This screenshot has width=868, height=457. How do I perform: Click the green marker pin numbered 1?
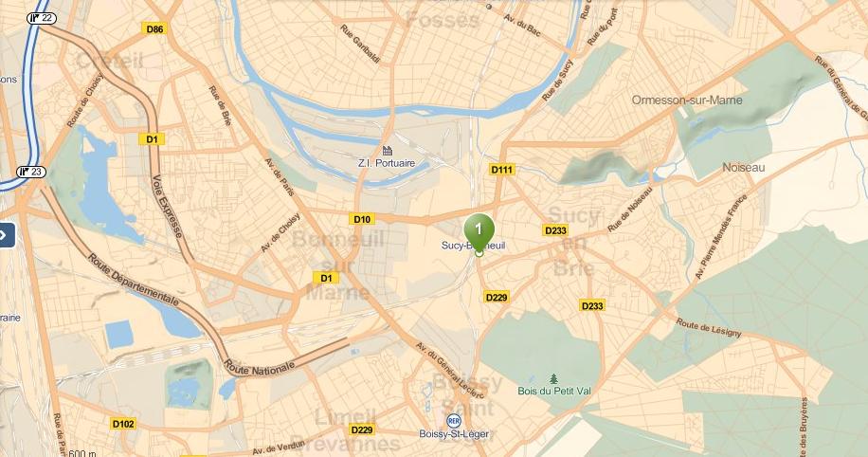(479, 231)
